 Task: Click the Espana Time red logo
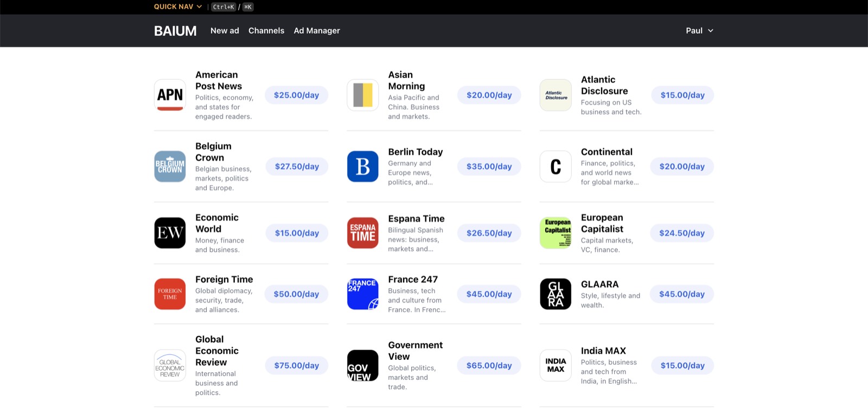coord(363,233)
